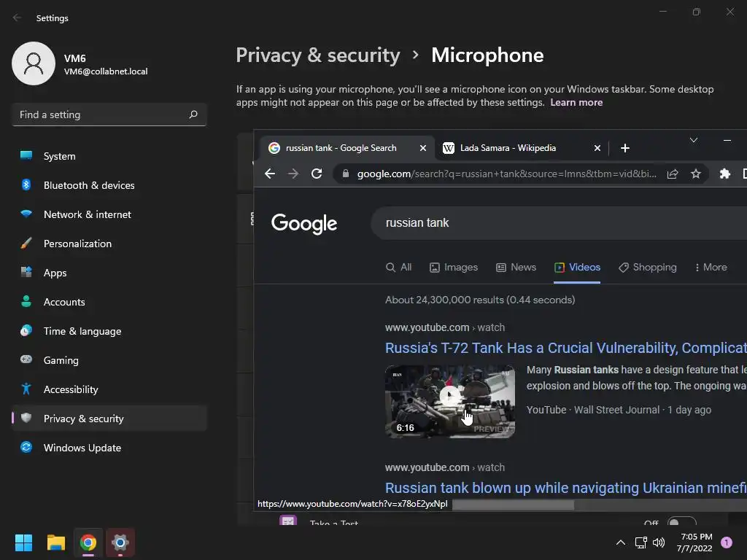Close the Lada Samara Wikipedia tab
This screenshot has height=560, width=747.
597,148
